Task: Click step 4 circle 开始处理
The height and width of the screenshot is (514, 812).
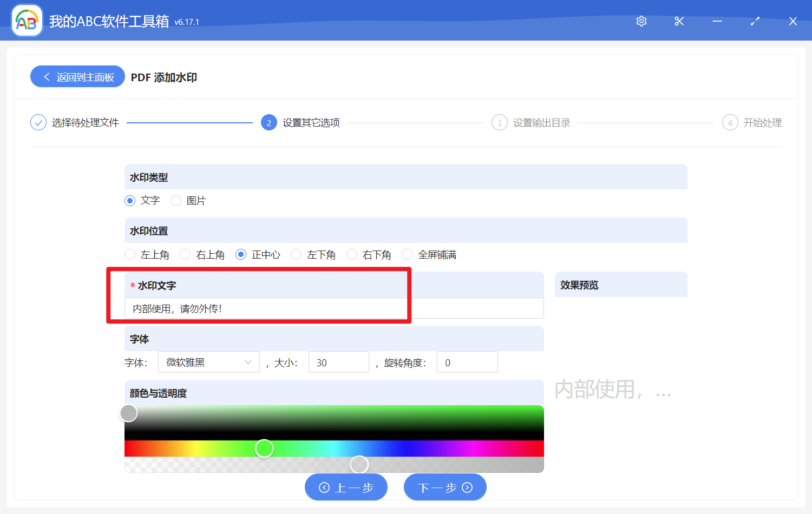Action: point(730,122)
